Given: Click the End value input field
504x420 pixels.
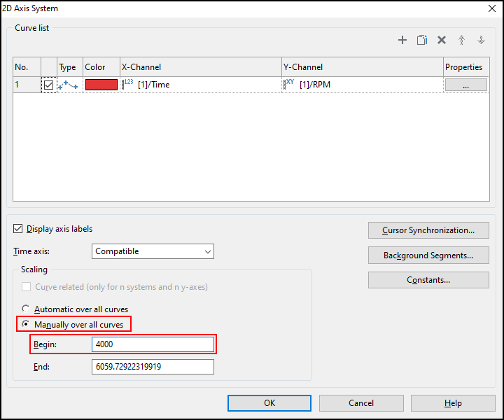Looking at the screenshot, I should point(152,366).
